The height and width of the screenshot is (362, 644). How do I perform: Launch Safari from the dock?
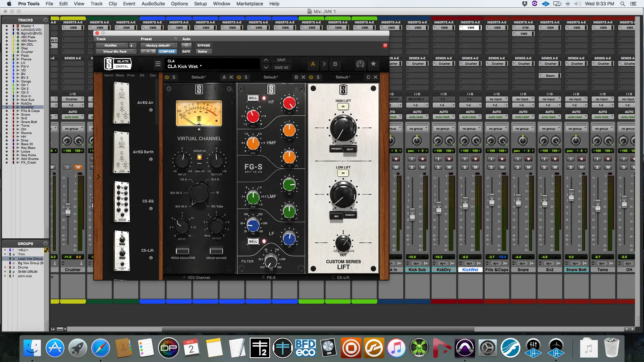(x=100, y=348)
